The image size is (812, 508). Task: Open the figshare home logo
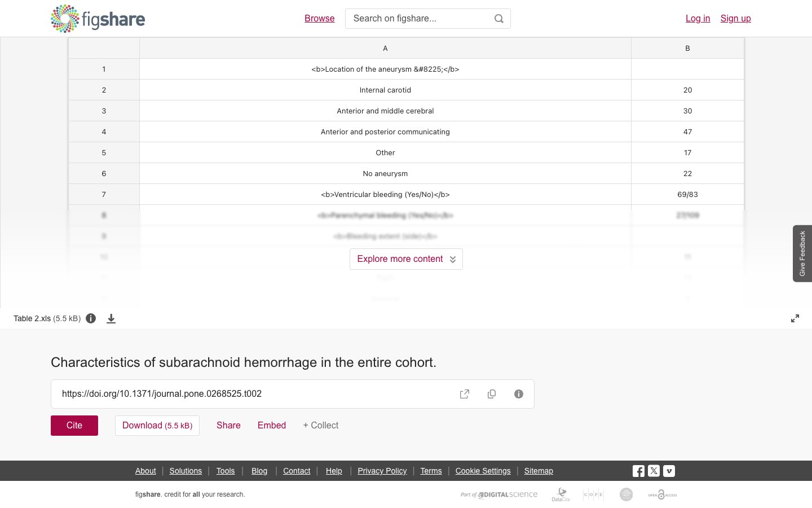(x=98, y=19)
